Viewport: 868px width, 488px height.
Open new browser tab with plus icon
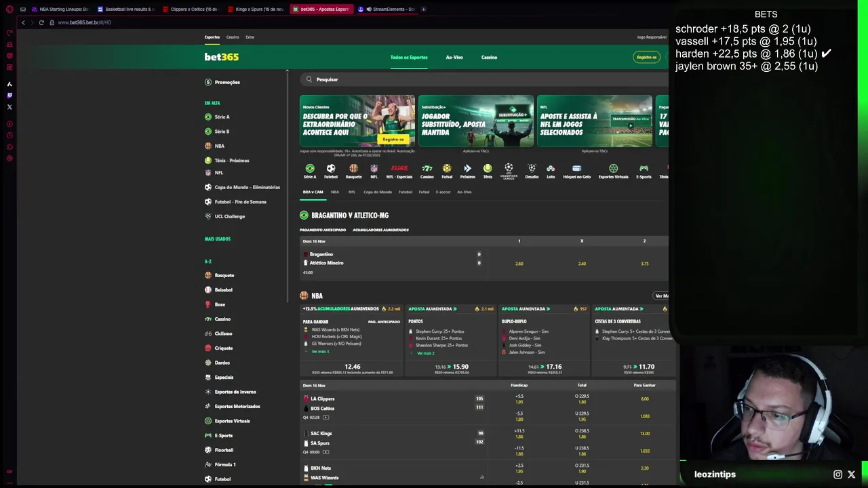tap(423, 9)
